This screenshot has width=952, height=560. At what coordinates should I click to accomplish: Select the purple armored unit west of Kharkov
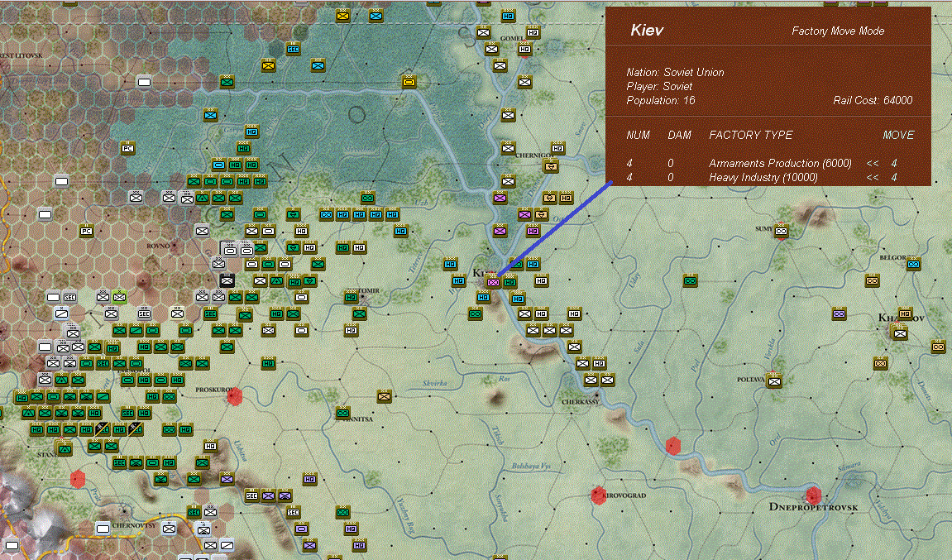839,314
